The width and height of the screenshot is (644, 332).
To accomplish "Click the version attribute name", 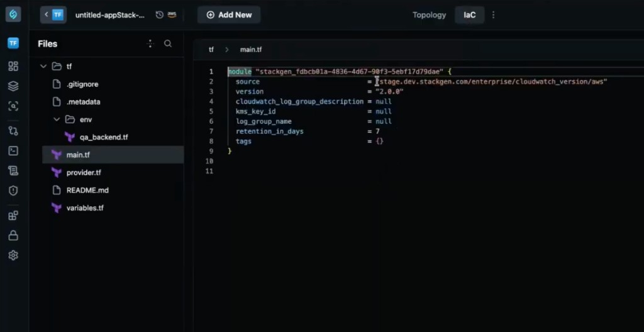I will [x=250, y=92].
